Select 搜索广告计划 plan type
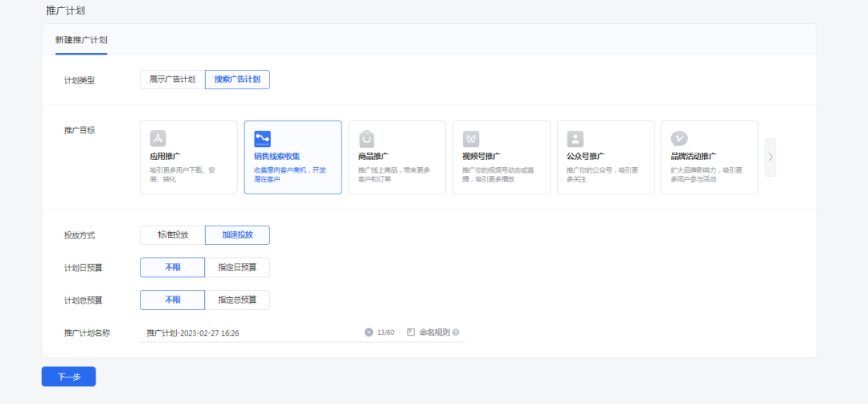Image resolution: width=868 pixels, height=404 pixels. point(237,80)
